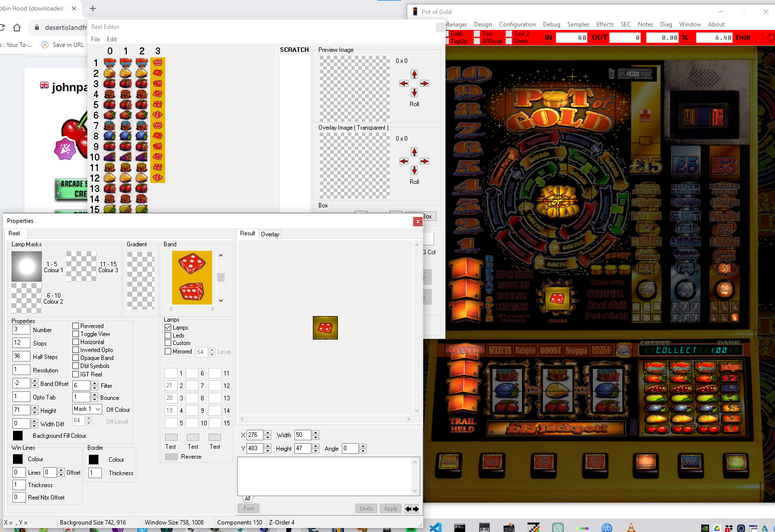Click the Roll button under Overlay Image
The width and height of the screenshot is (775, 532).
click(414, 182)
